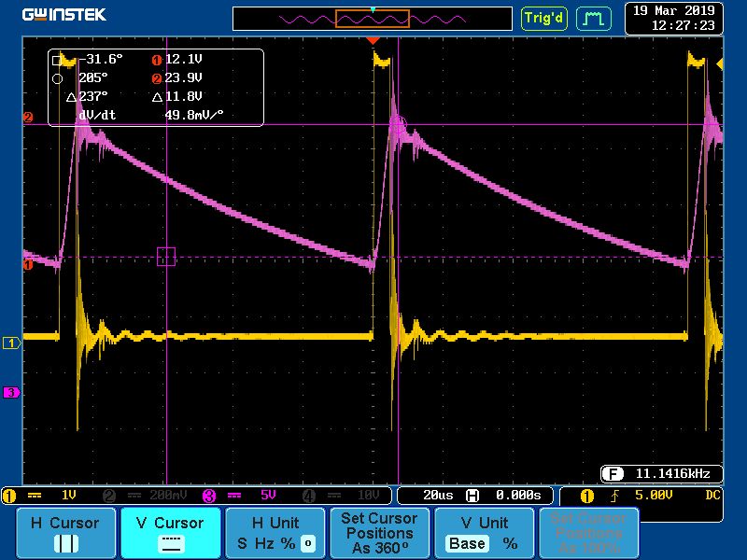Click the F frequency counter icon
This screenshot has width=747, height=560.
pos(613,474)
